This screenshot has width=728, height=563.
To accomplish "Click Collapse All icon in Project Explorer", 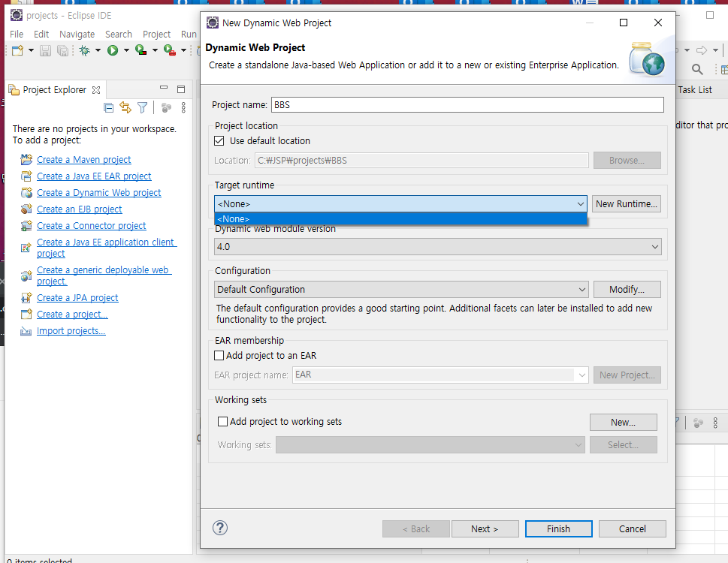I will tap(109, 108).
